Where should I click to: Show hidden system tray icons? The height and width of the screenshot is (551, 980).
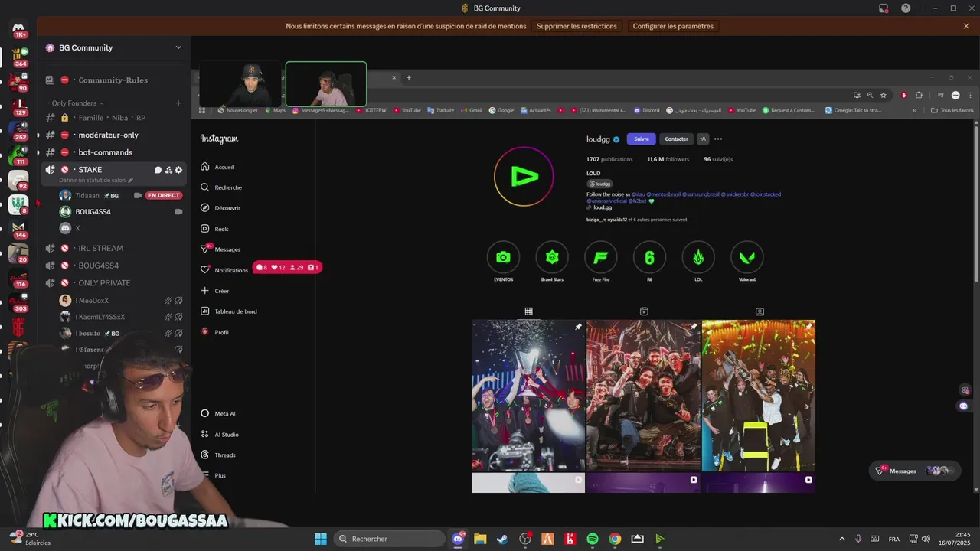click(x=842, y=539)
